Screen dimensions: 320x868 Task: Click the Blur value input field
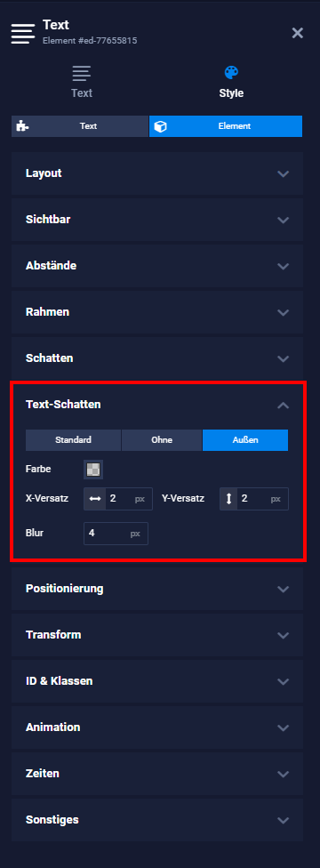point(116,534)
